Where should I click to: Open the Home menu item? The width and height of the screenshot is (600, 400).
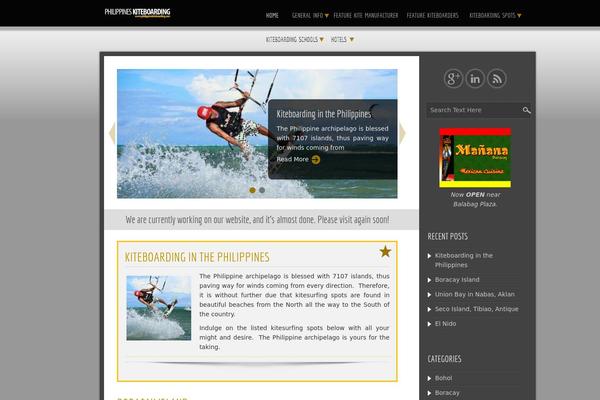[272, 16]
